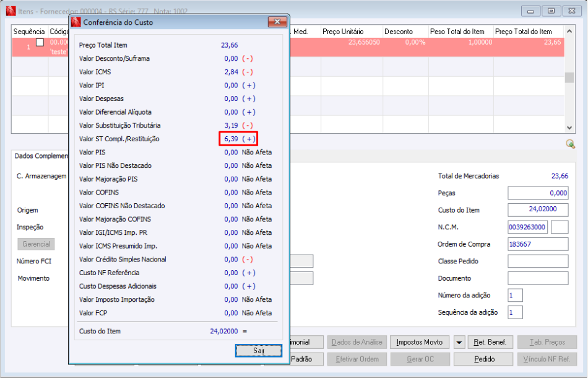588x378 pixels.
Task: Open the dropdown arrow beside Impostos Movto
Action: 459,342
